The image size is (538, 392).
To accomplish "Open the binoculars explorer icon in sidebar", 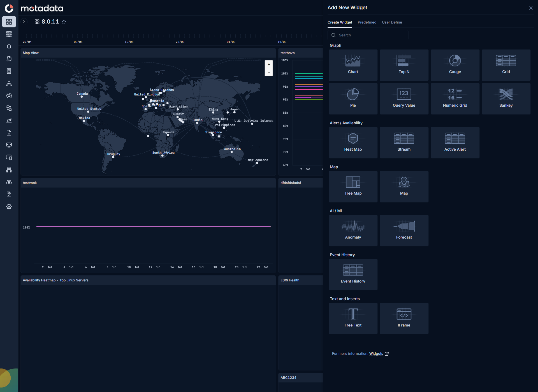I will point(9,182).
